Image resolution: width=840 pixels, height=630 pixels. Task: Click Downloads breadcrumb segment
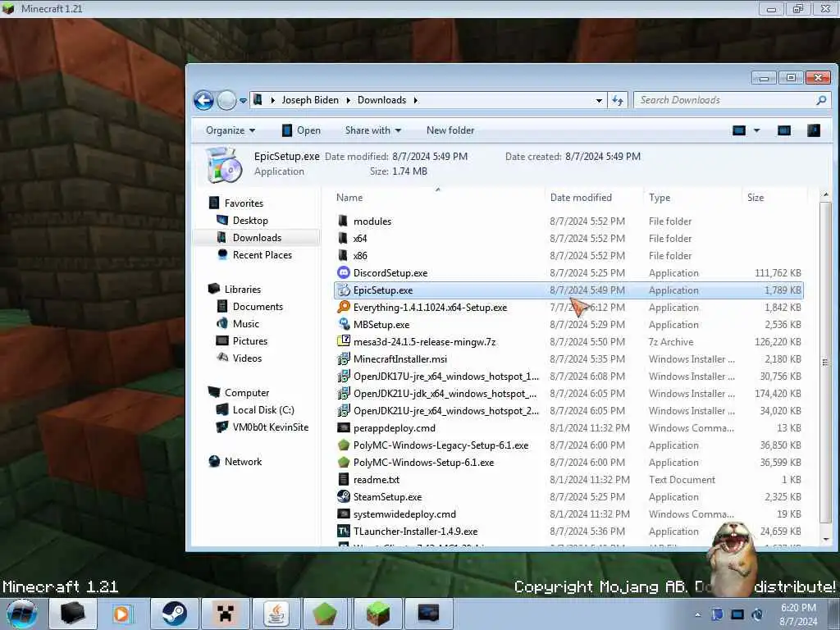[x=382, y=100]
